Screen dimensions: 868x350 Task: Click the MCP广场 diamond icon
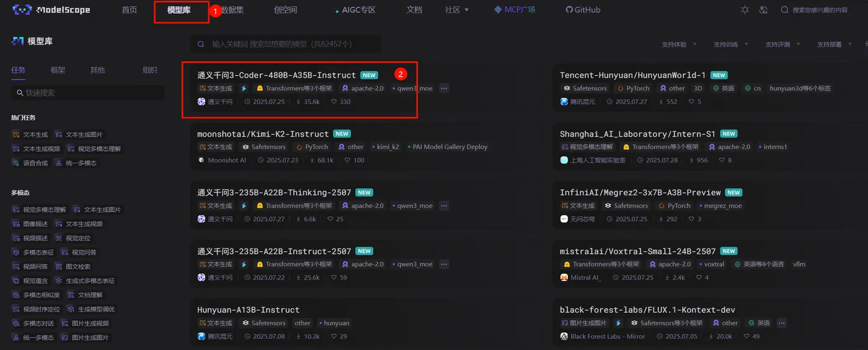tap(498, 10)
